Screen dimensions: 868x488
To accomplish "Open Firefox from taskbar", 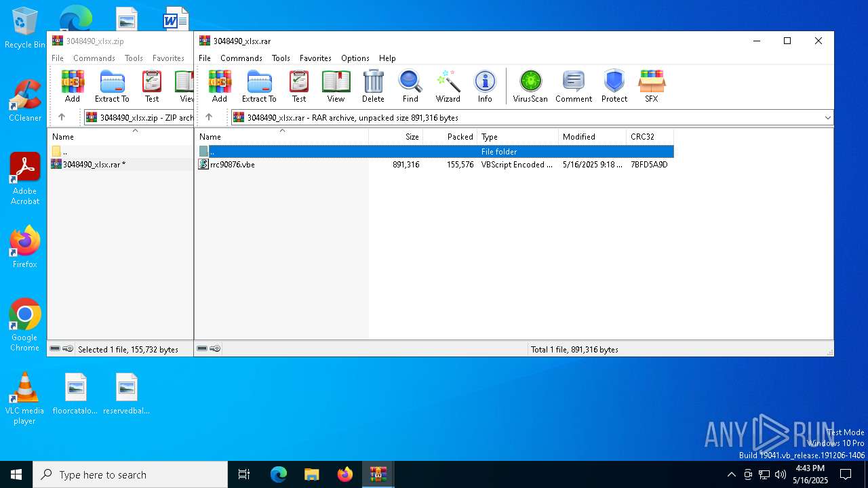I will 345,474.
